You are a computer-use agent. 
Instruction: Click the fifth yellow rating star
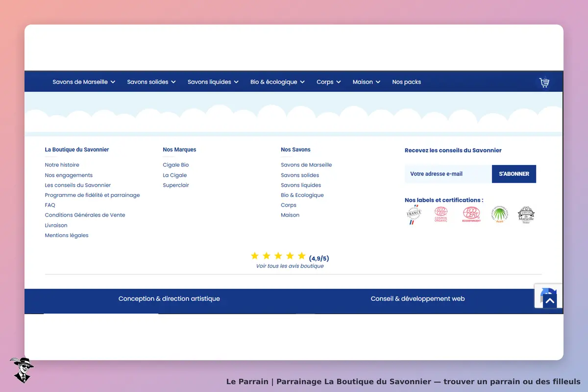(x=301, y=256)
